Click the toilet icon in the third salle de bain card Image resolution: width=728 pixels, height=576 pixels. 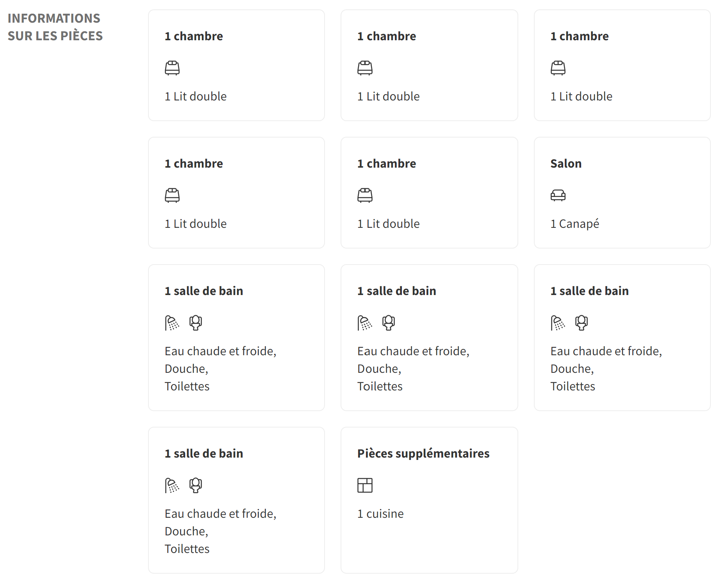(x=582, y=323)
